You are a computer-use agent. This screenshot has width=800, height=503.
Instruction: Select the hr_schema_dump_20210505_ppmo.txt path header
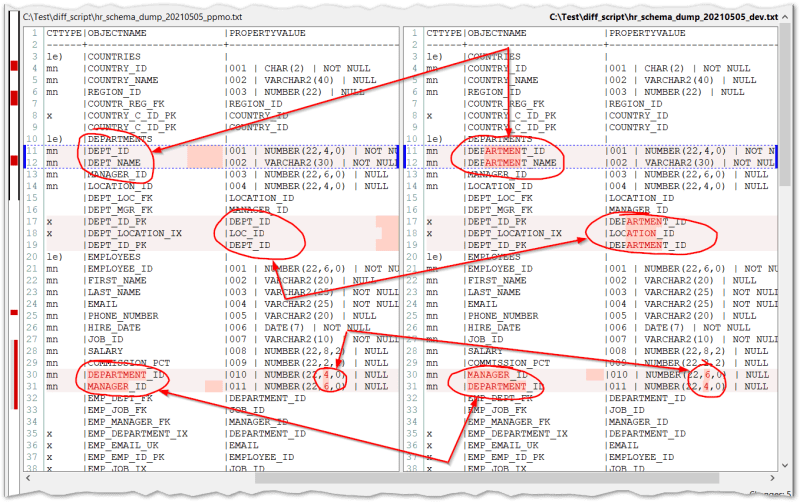point(132,17)
